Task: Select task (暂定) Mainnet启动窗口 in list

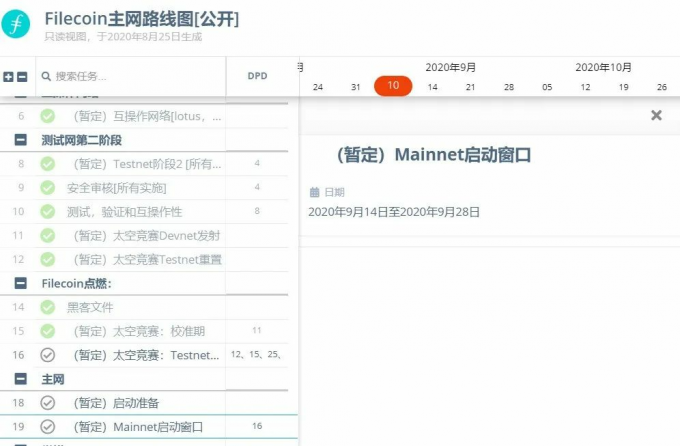Action: 138,427
